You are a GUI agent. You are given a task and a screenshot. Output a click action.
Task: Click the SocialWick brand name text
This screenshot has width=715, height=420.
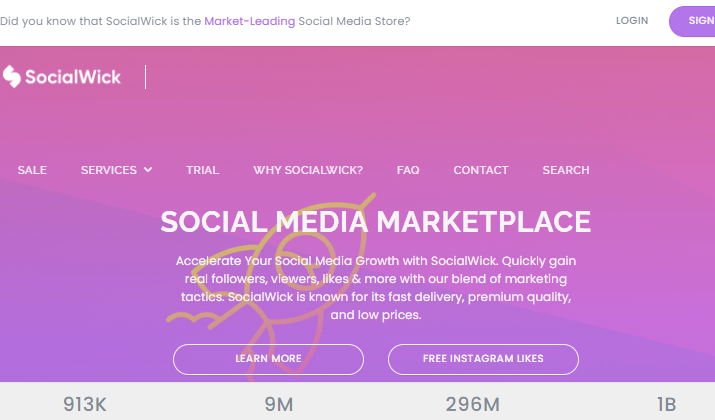(x=73, y=77)
